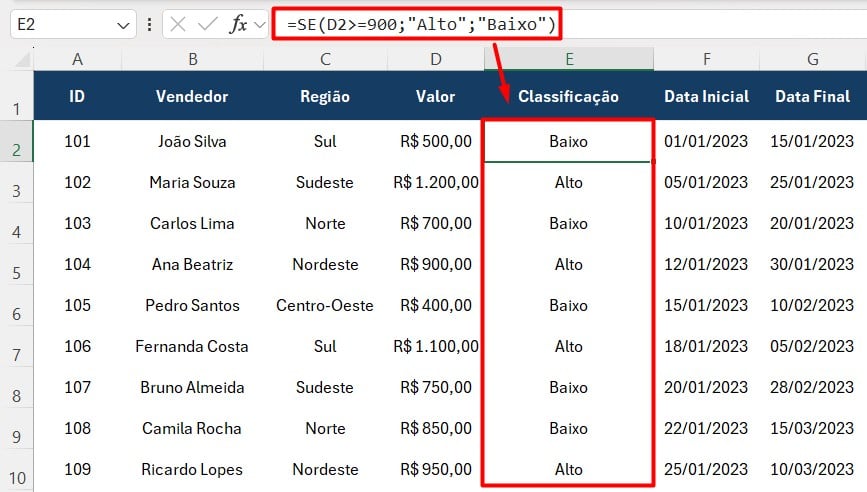Select the Ana Beatriz cell

[x=192, y=264]
